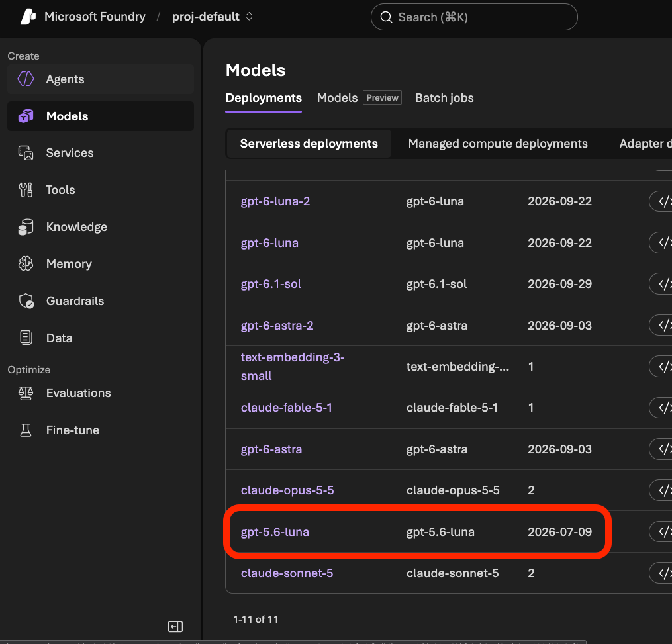This screenshot has width=672, height=644.
Task: Open the gpt-6-astra deployment link
Action: click(x=271, y=449)
